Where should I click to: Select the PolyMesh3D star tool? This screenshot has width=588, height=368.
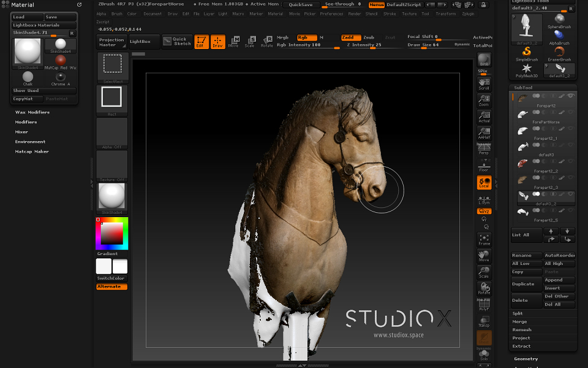tap(527, 70)
